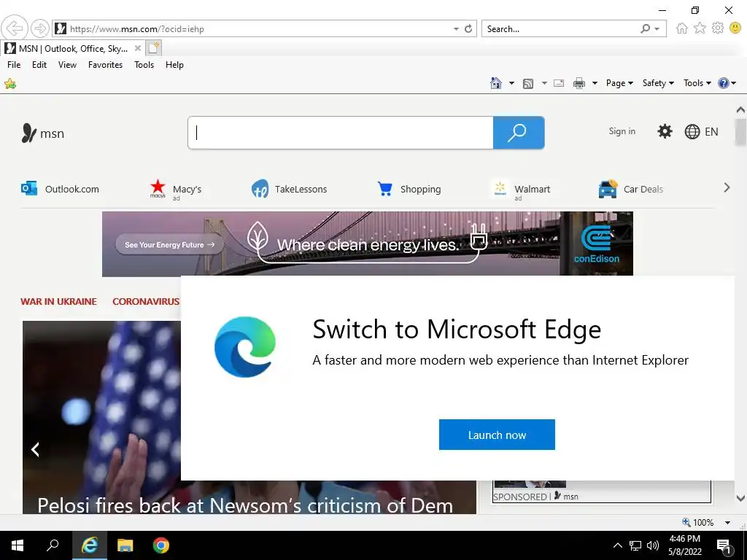Image resolution: width=747 pixels, height=560 pixels.
Task: Click into the MSN search input field
Action: tap(341, 133)
